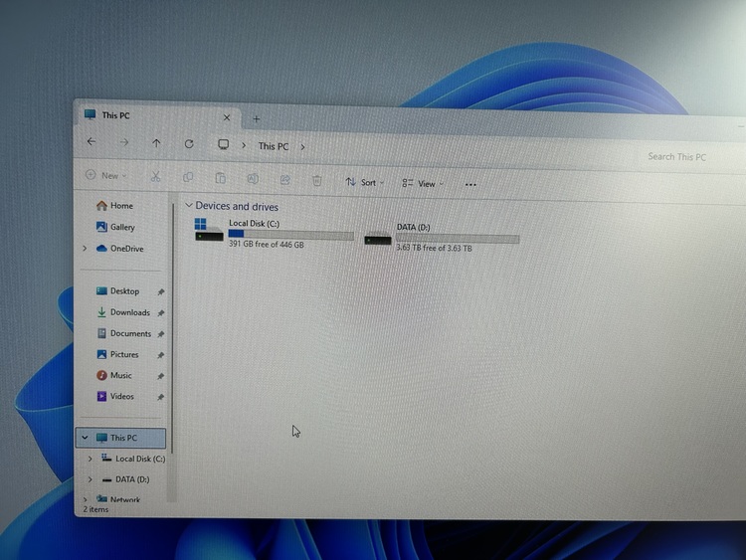The height and width of the screenshot is (560, 746).
Task: Click the Copy icon in toolbar
Action: coord(188,177)
